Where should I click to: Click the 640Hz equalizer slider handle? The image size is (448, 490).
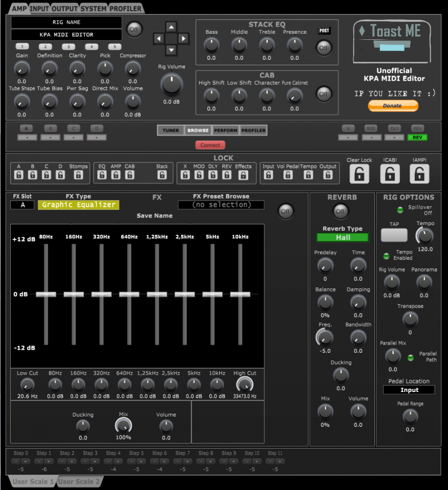pyautogui.click(x=129, y=294)
